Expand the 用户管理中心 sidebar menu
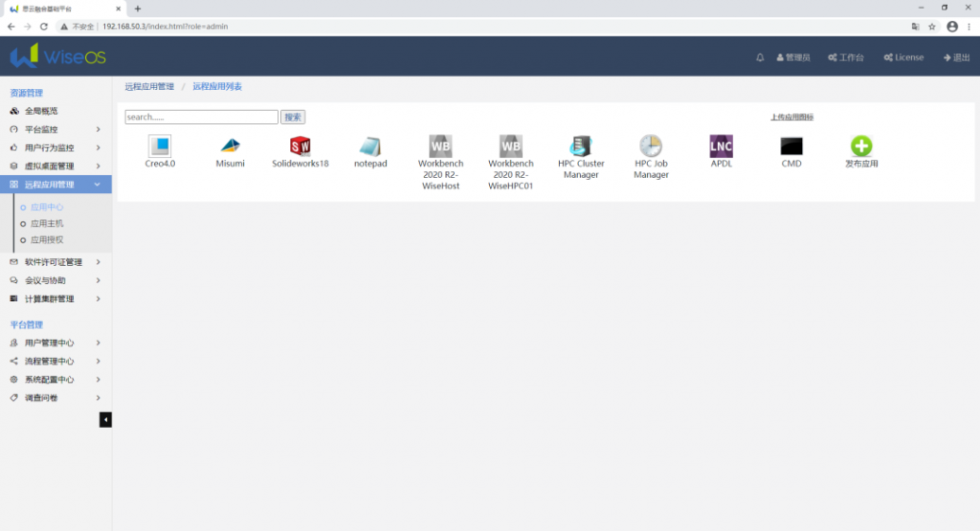The width and height of the screenshot is (980, 531). click(x=56, y=343)
